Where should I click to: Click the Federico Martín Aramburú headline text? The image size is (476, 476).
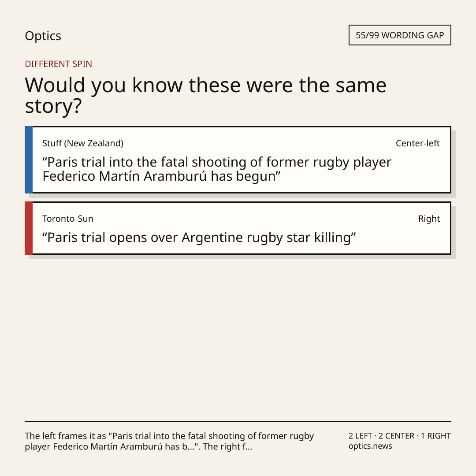click(x=217, y=169)
